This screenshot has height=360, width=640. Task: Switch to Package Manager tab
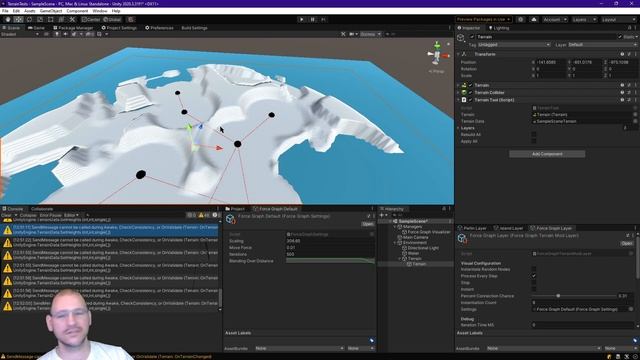73,28
